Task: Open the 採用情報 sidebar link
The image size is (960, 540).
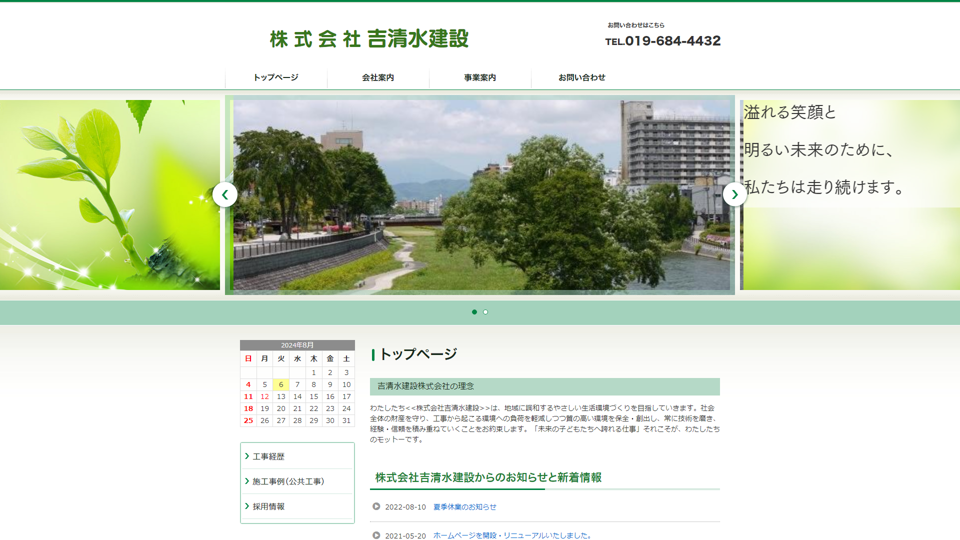Action: point(268,507)
